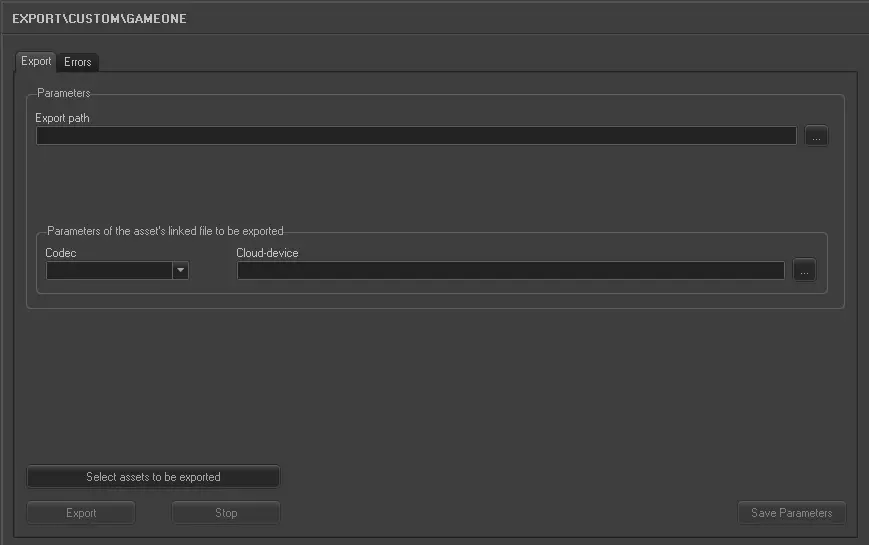
Task: Click the 'Cloud-device' label text
Action: coord(267,253)
